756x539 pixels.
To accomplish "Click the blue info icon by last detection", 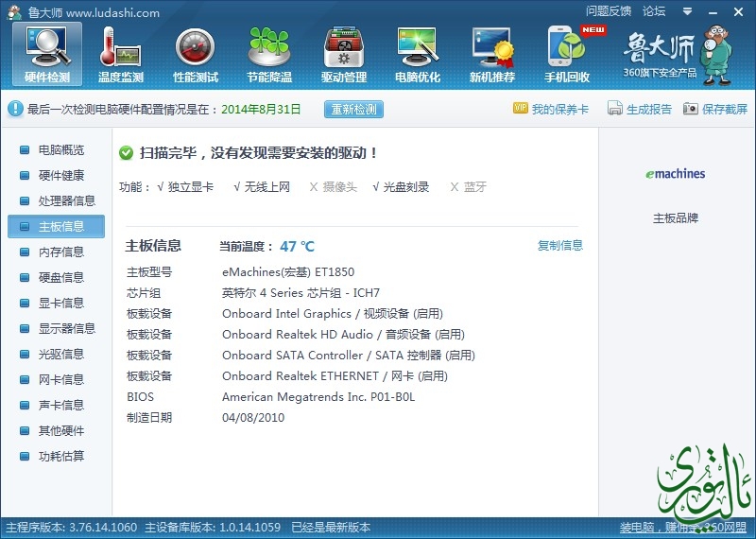I will click(15, 109).
